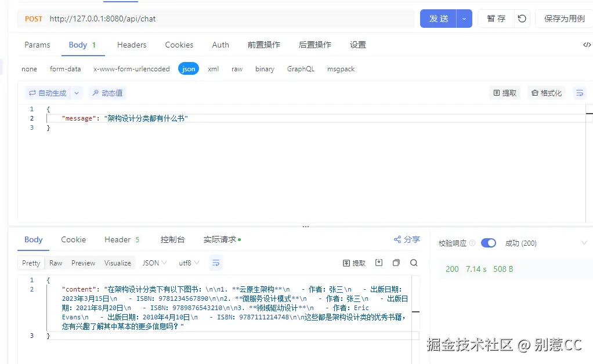Switch to the Cookies tab
The image size is (593, 364).
tap(179, 45)
